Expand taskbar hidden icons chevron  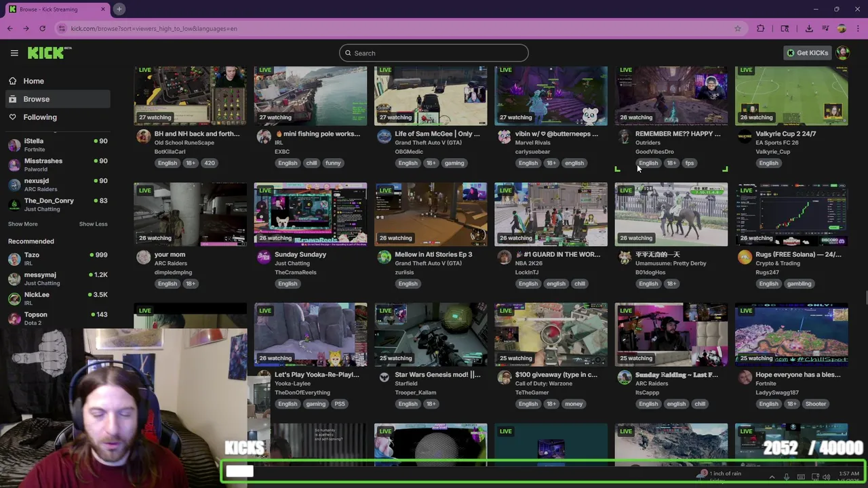772,477
